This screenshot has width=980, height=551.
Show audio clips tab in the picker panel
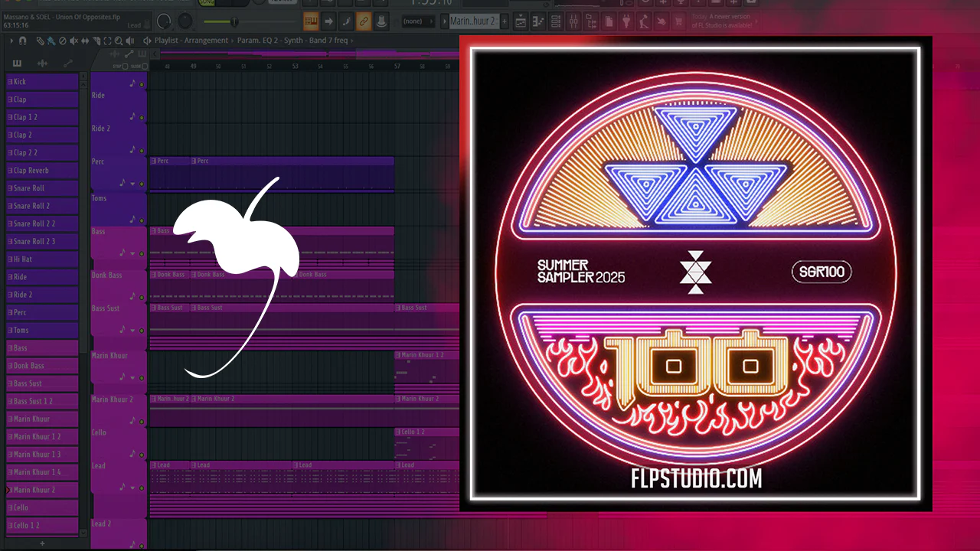[42, 63]
